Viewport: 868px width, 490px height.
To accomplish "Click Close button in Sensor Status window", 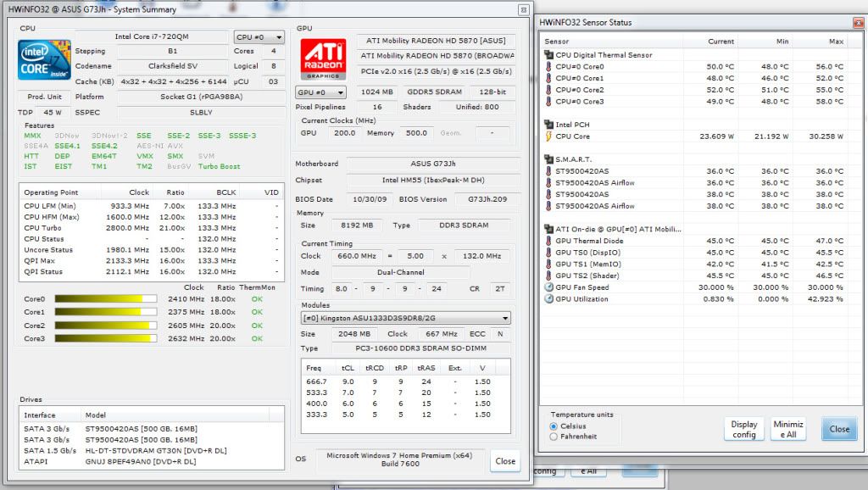I will coord(839,429).
